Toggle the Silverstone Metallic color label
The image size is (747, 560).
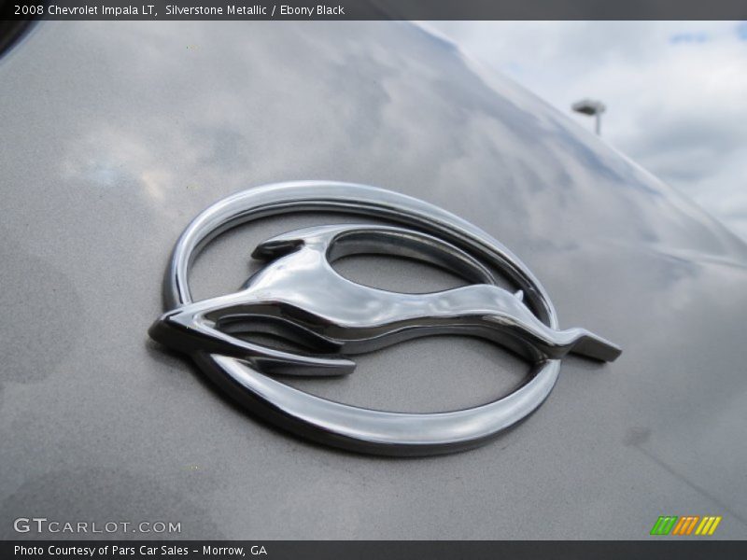tap(215, 11)
